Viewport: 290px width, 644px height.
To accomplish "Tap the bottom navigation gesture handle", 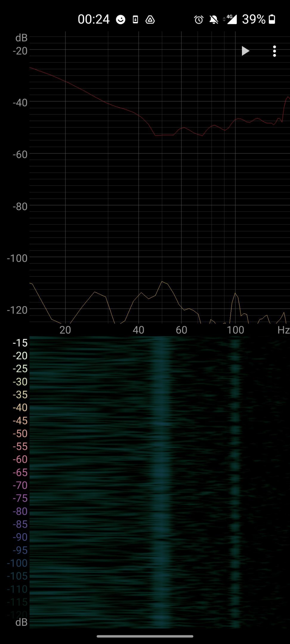I will point(145,636).
